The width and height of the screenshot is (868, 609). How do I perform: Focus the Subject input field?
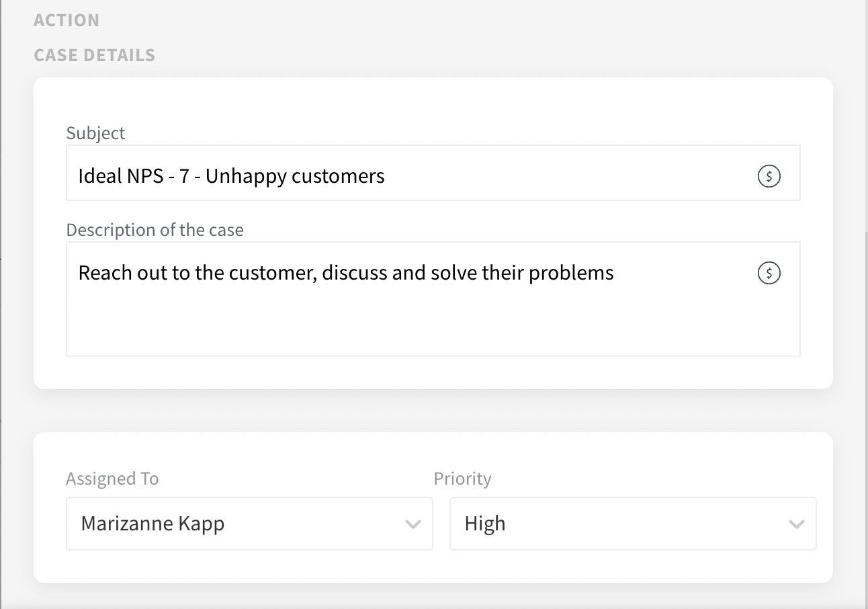pos(537,176)
